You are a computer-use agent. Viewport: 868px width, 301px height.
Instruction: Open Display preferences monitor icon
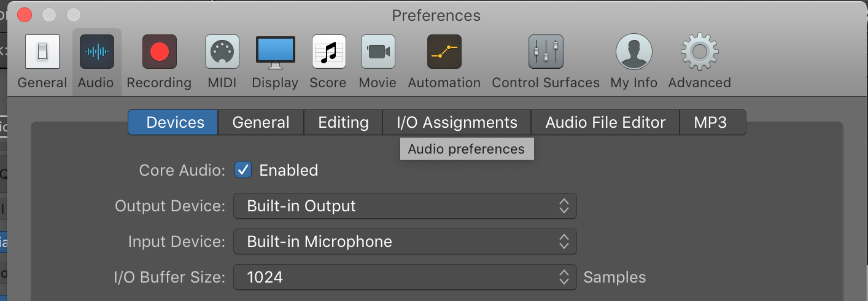(275, 52)
